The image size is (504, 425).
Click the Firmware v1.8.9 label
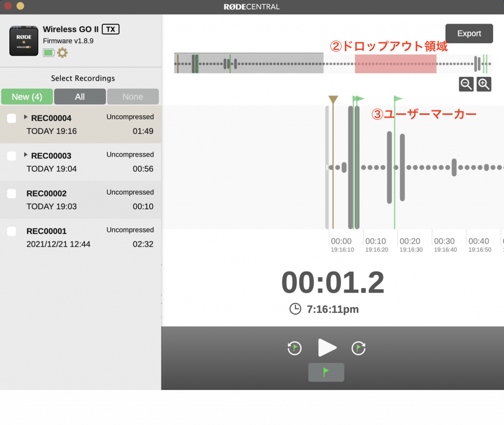click(x=68, y=41)
